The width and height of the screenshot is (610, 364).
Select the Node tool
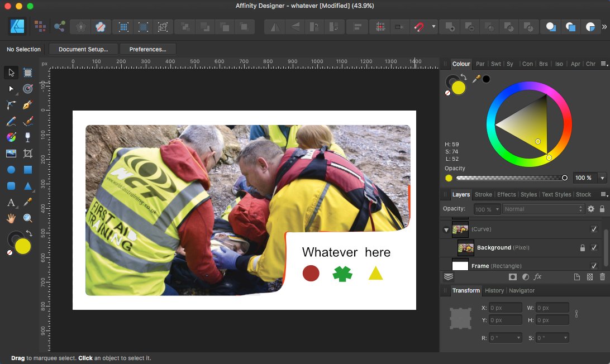point(10,89)
